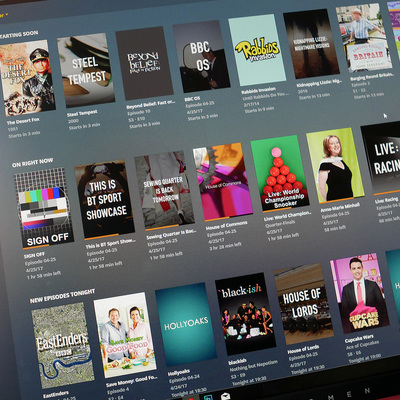Click the red app icon in taskbar
This screenshot has height=400, width=400.
coord(192,398)
